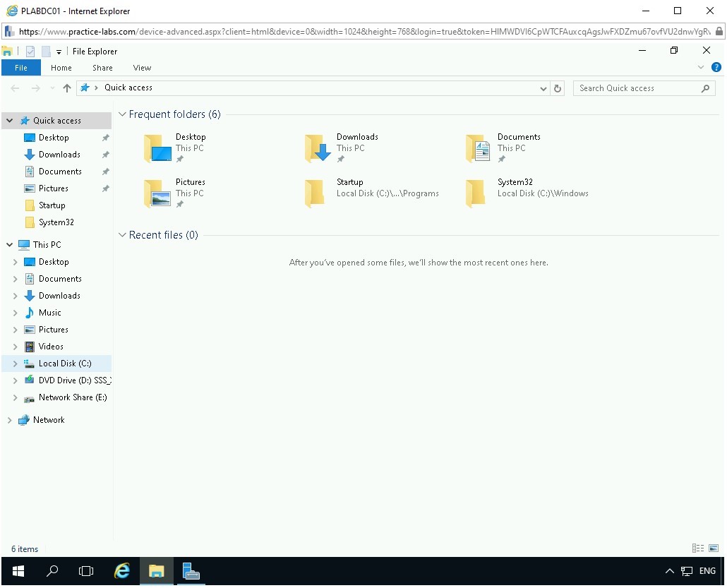727x588 pixels.
Task: Click the browser URL address field
Action: (364, 32)
